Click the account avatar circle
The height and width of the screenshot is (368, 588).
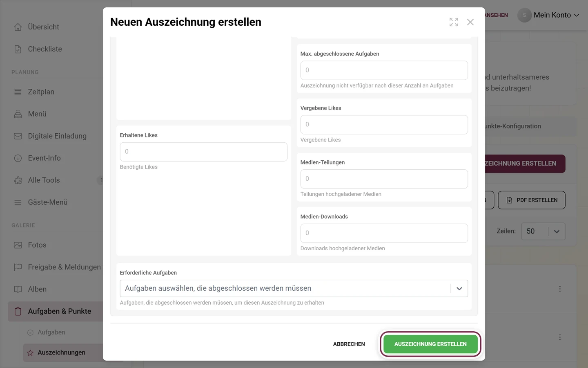[524, 15]
